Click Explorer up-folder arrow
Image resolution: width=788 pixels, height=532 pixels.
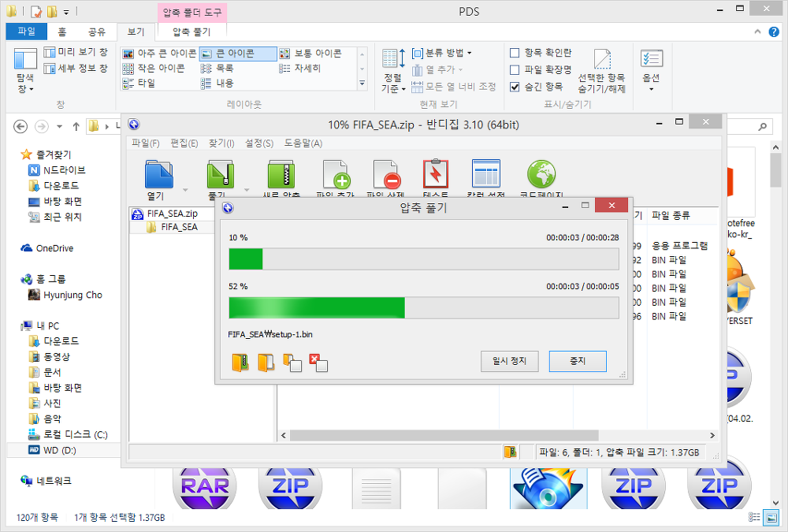76,126
